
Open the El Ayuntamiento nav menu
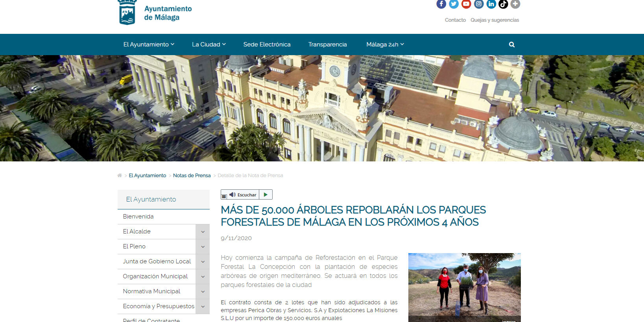tap(149, 44)
